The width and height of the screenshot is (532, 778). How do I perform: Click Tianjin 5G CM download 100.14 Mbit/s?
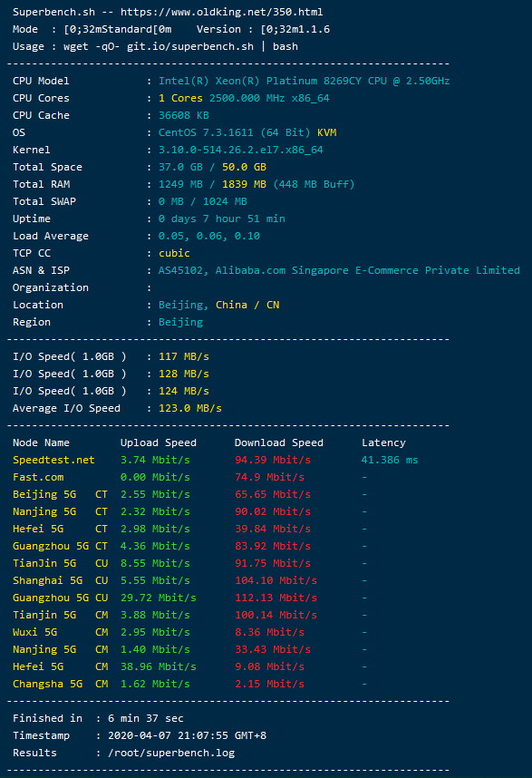click(x=276, y=615)
